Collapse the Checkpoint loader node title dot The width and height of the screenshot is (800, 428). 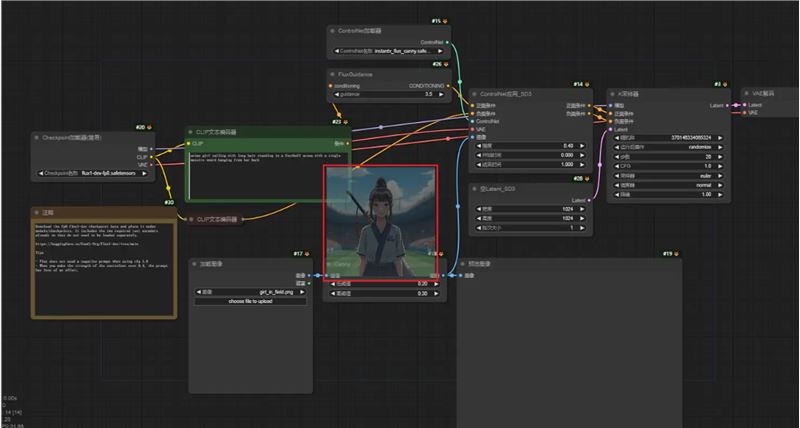click(37, 138)
